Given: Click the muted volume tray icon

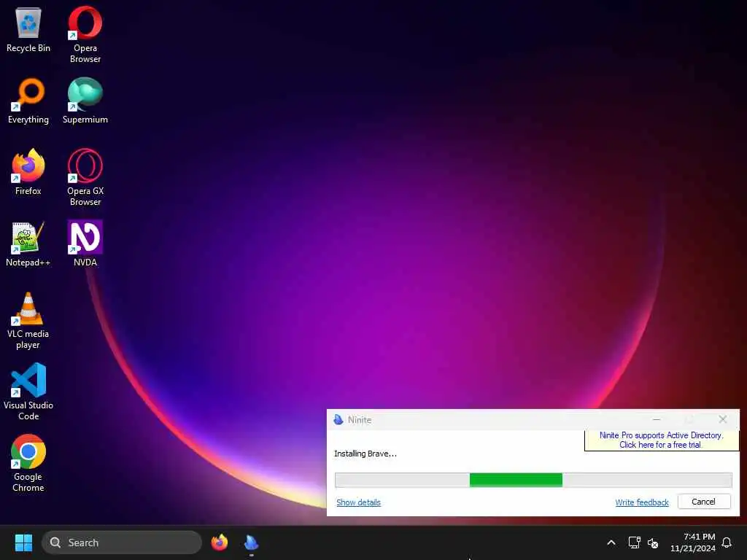Looking at the screenshot, I should (x=653, y=542).
